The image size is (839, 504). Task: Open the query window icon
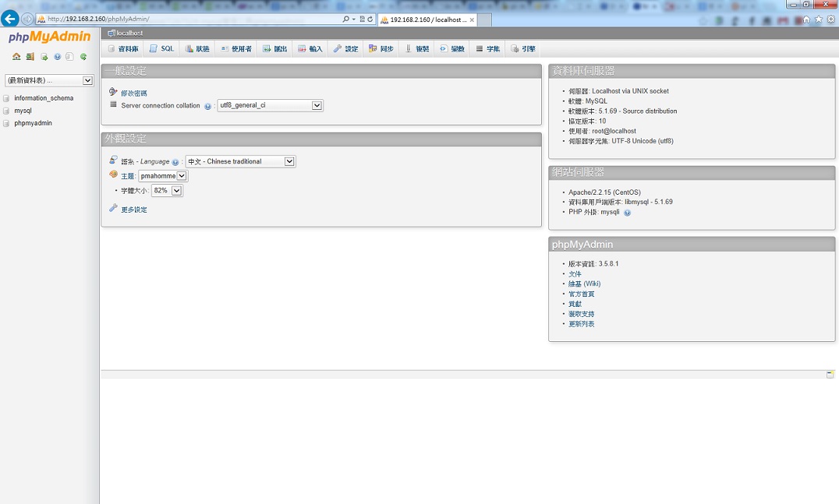[44, 57]
